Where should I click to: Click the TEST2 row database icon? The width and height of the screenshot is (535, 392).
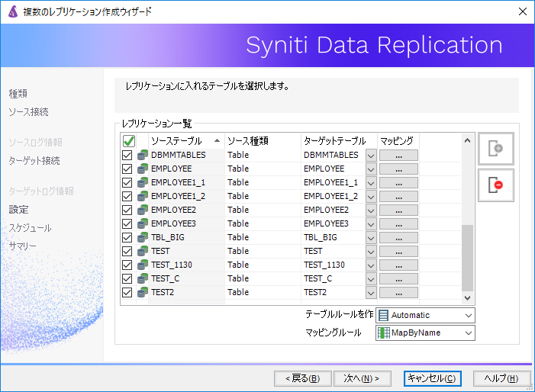tap(142, 292)
